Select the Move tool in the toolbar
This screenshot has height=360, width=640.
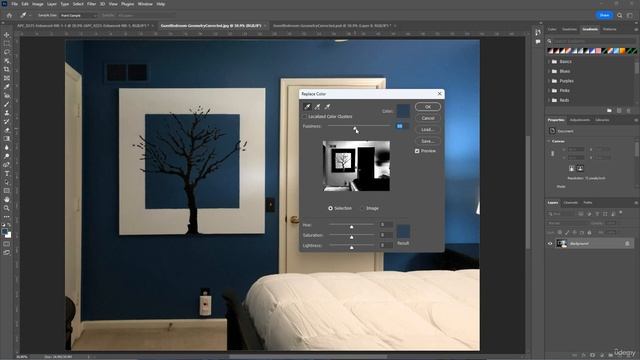click(7, 35)
